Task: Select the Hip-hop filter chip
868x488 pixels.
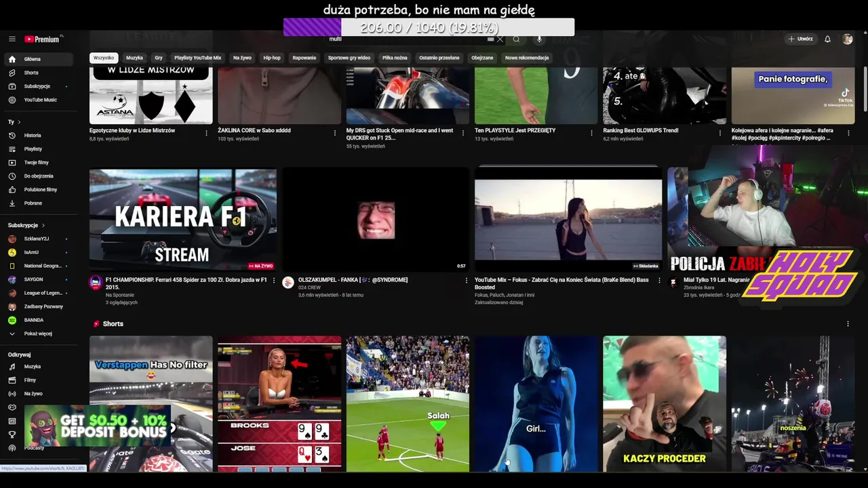Action: click(272, 58)
